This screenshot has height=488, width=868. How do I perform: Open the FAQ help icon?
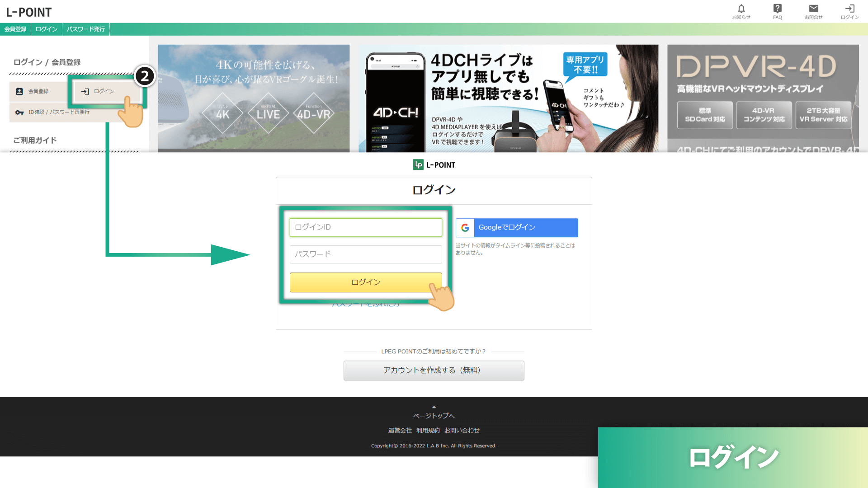coord(777,11)
